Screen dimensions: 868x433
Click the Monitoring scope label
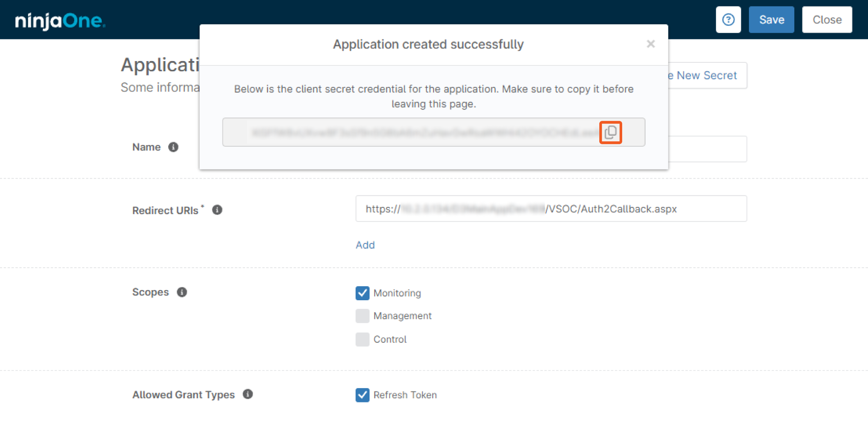[x=397, y=293]
